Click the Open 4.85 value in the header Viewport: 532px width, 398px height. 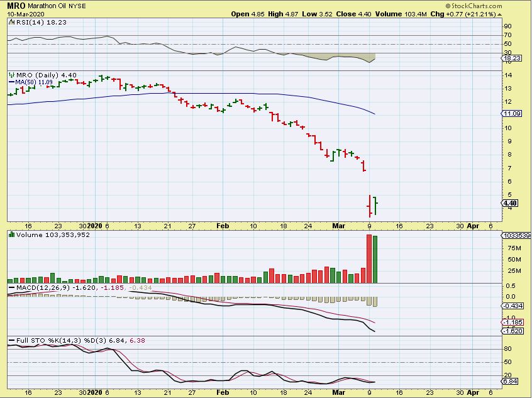[x=248, y=14]
